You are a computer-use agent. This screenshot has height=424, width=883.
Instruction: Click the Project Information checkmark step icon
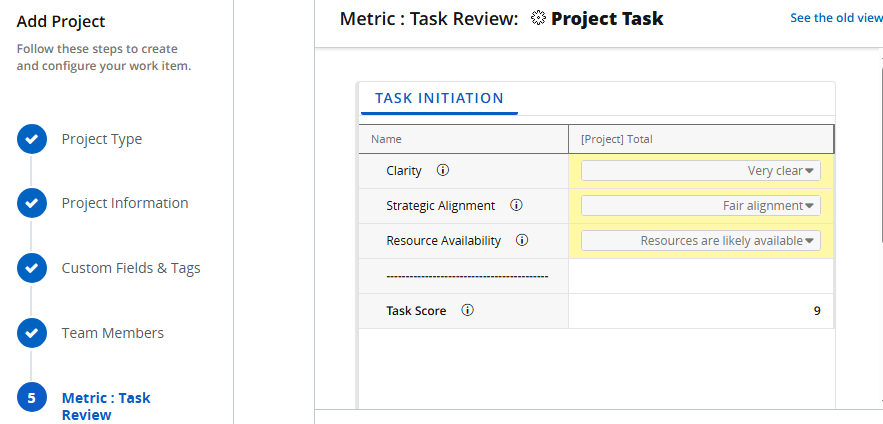coord(32,203)
